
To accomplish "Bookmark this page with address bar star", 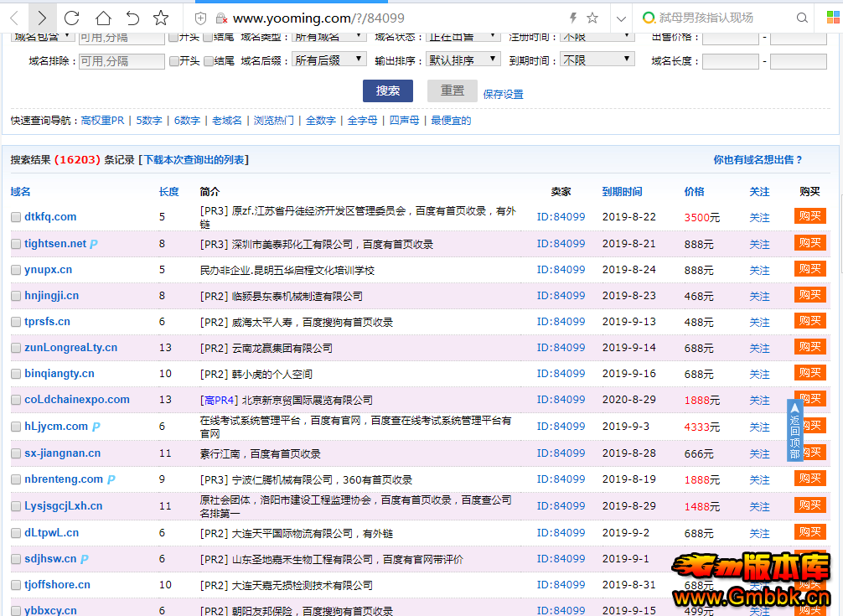I will pyautogui.click(x=592, y=18).
